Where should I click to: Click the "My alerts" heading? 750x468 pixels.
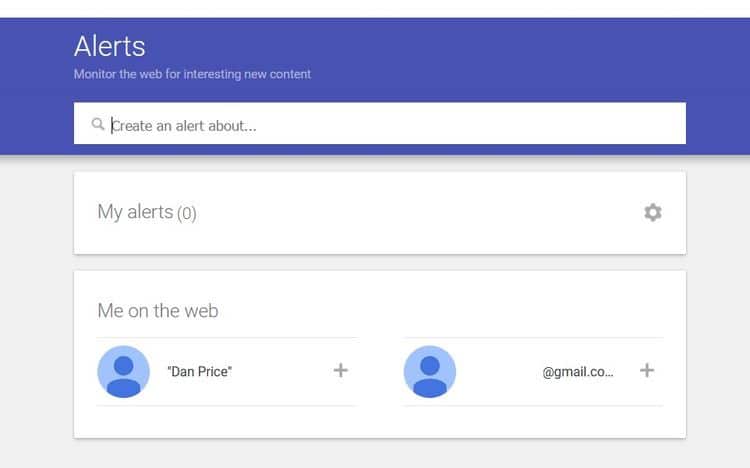[135, 212]
